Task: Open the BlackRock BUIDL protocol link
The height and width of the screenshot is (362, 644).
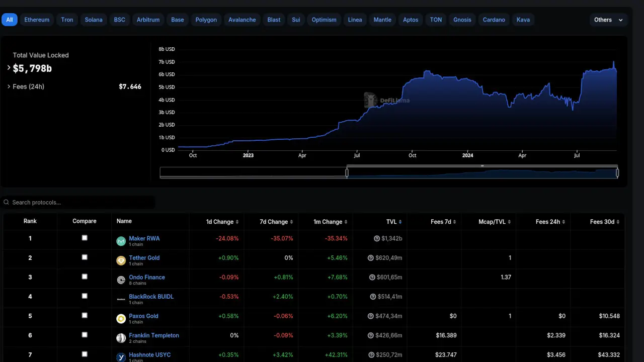Action: click(151, 296)
